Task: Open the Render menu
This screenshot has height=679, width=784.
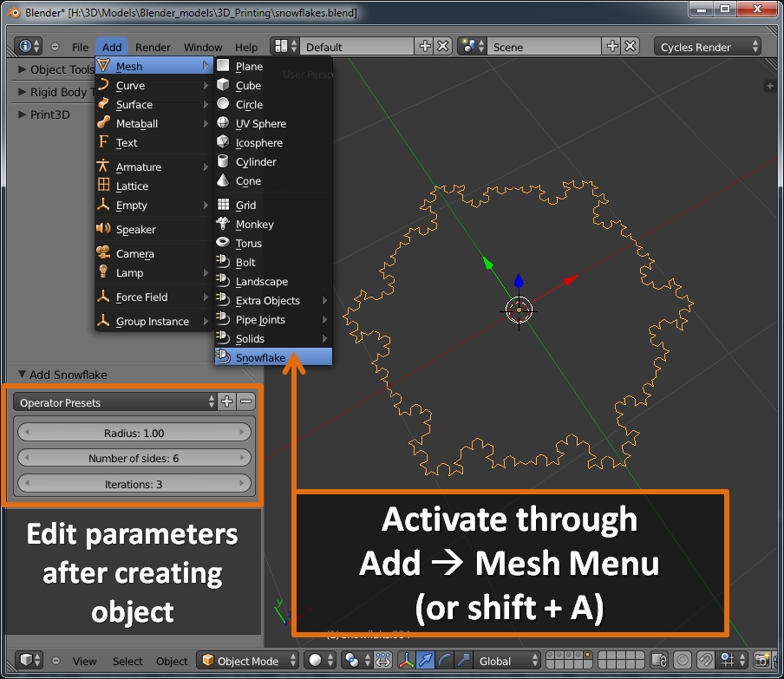Action: point(153,47)
